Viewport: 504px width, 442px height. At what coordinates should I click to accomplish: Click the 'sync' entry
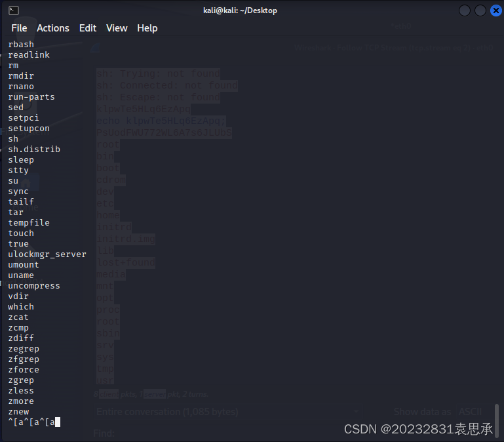[x=18, y=191]
